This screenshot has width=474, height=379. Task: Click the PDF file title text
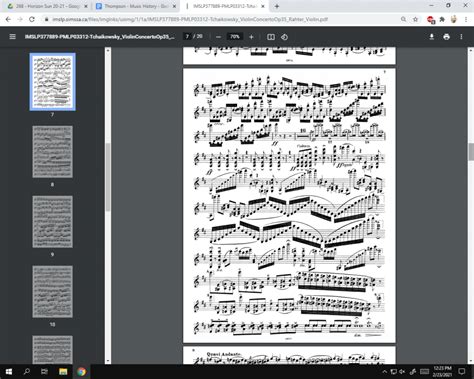coord(99,37)
